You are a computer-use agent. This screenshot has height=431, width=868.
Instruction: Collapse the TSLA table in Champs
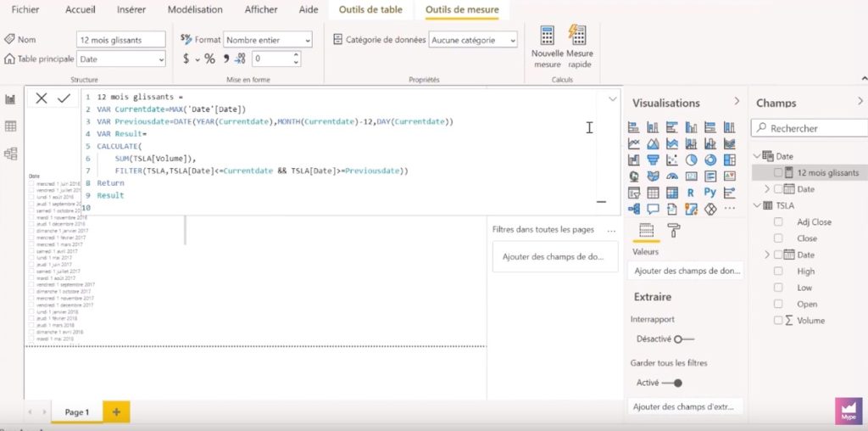tap(757, 205)
